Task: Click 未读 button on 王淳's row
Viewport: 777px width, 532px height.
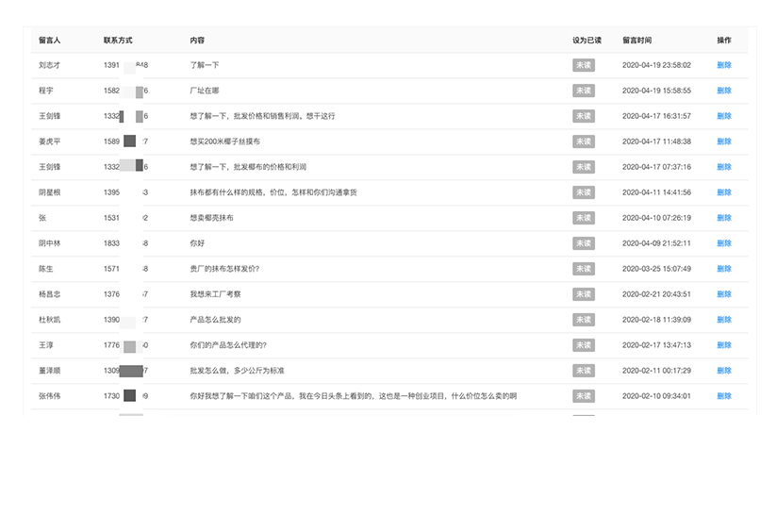Action: [583, 345]
